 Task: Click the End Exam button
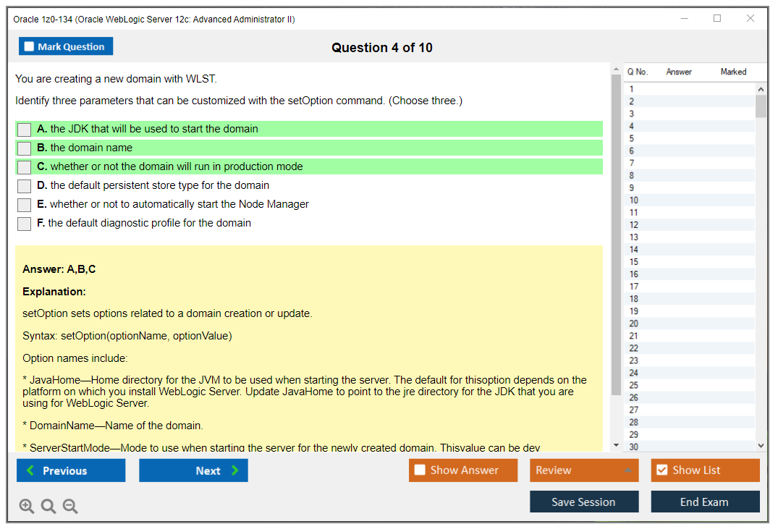point(704,502)
